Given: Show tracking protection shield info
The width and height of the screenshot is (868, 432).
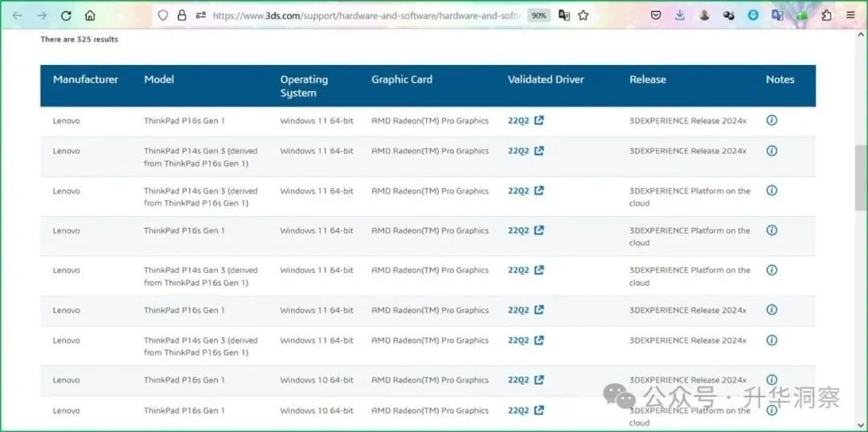Looking at the screenshot, I should point(163,15).
